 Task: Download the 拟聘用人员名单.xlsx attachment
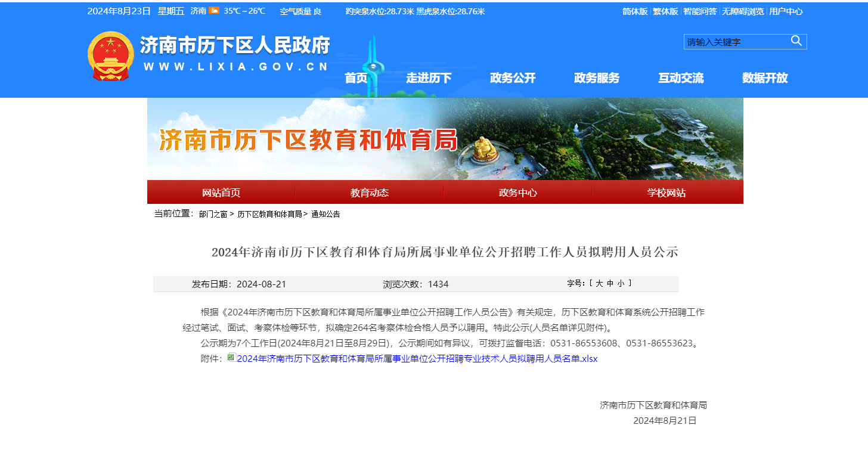[417, 358]
